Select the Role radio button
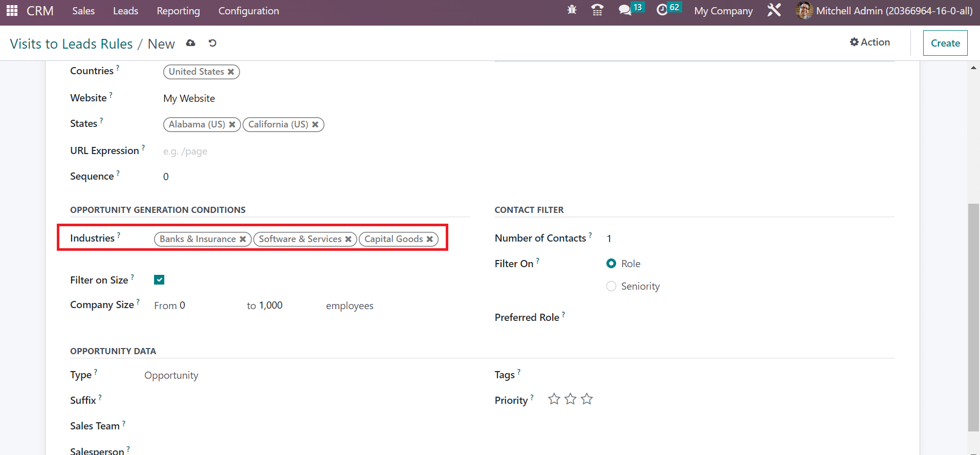The width and height of the screenshot is (980, 455). click(x=611, y=264)
